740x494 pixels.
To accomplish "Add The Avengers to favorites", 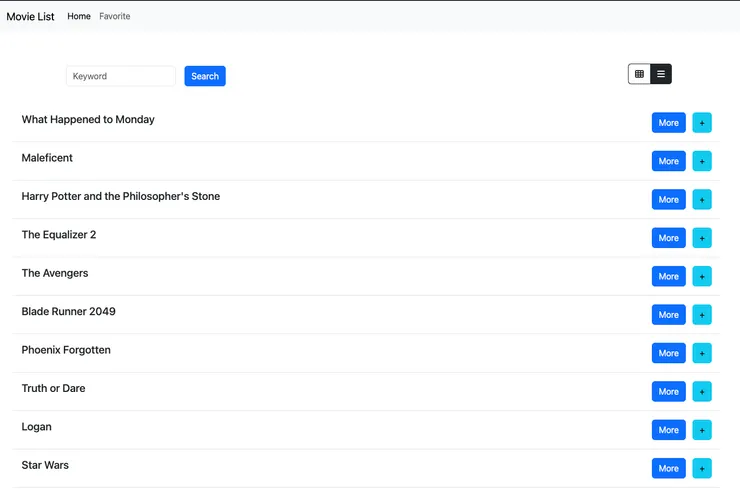I will click(702, 276).
